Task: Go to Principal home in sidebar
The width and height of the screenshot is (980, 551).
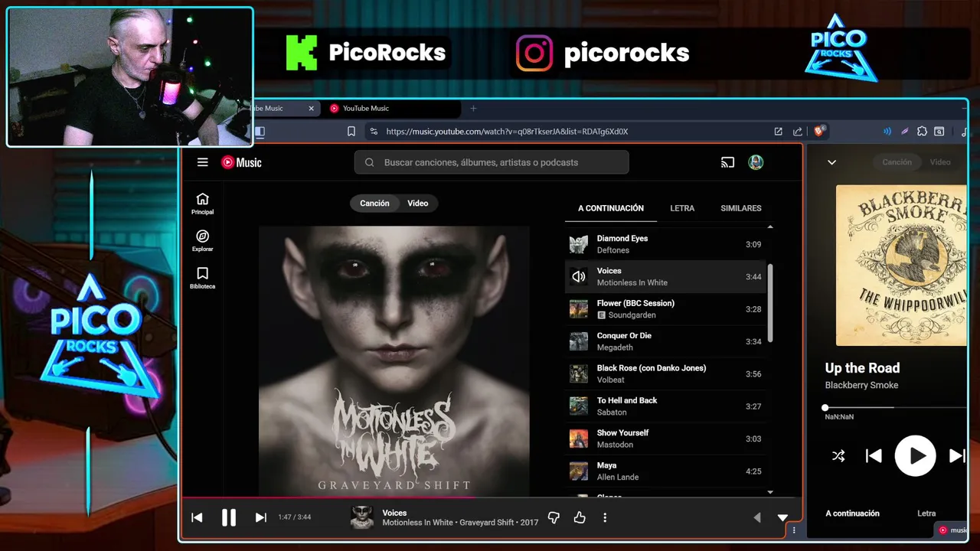Action: pos(203,204)
